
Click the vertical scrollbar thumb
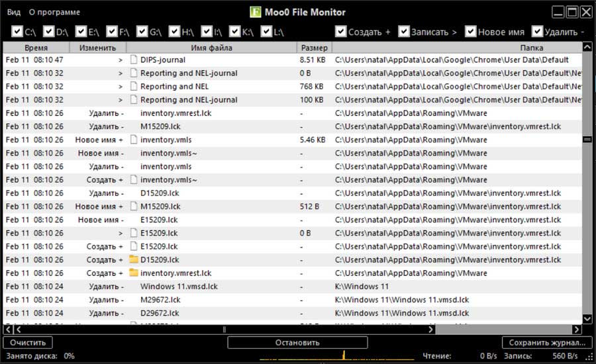click(587, 140)
